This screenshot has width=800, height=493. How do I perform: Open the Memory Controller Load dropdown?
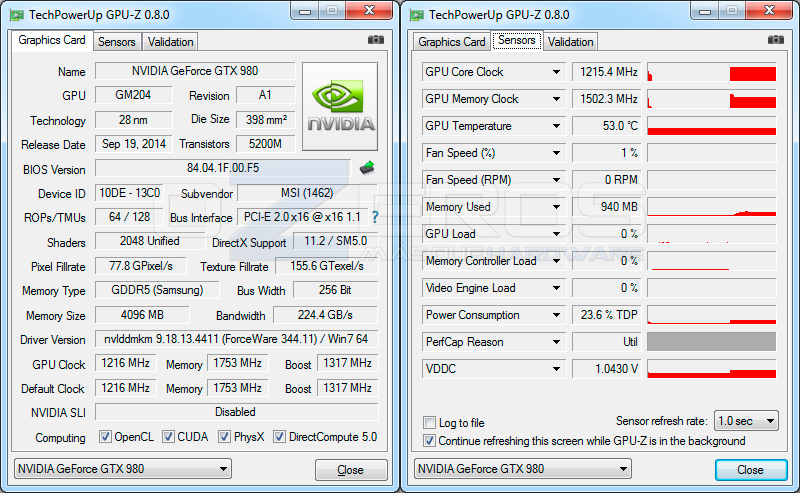(x=556, y=261)
